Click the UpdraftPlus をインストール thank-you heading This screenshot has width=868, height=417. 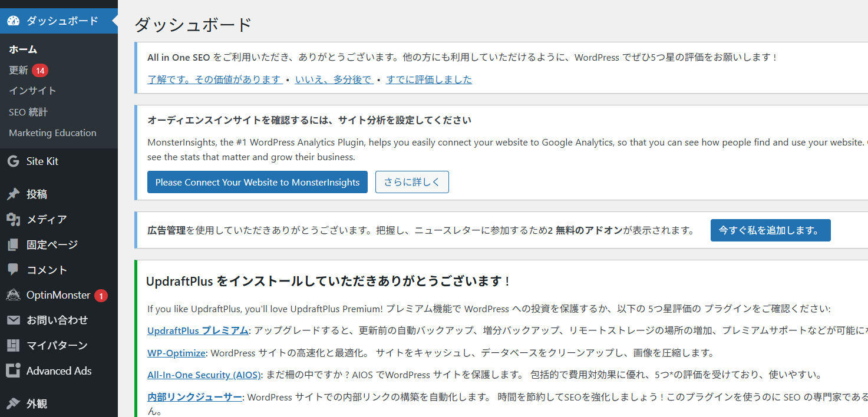point(328,282)
